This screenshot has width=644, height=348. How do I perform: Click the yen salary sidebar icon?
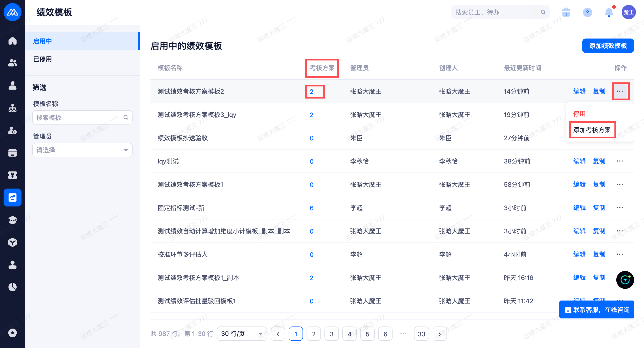(x=13, y=175)
